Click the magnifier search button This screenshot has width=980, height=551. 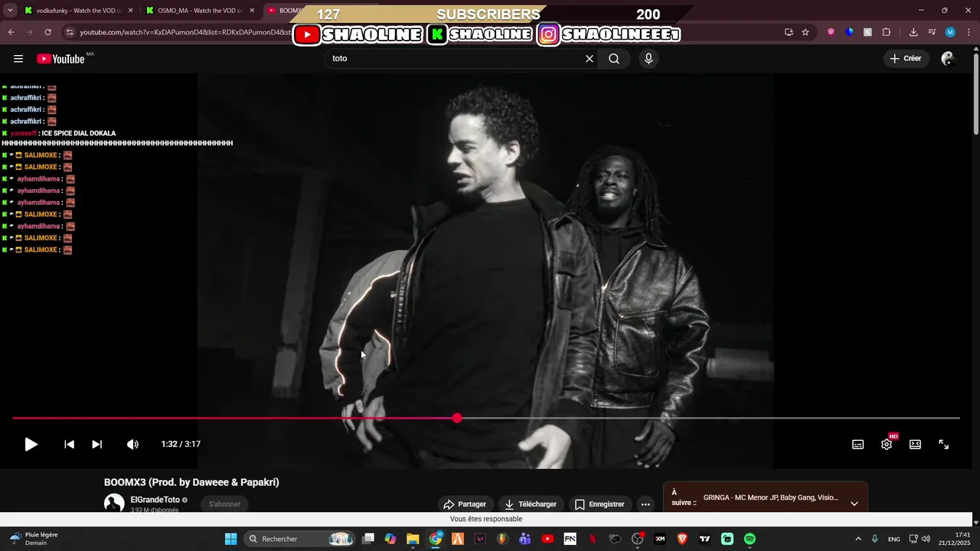pyautogui.click(x=614, y=59)
